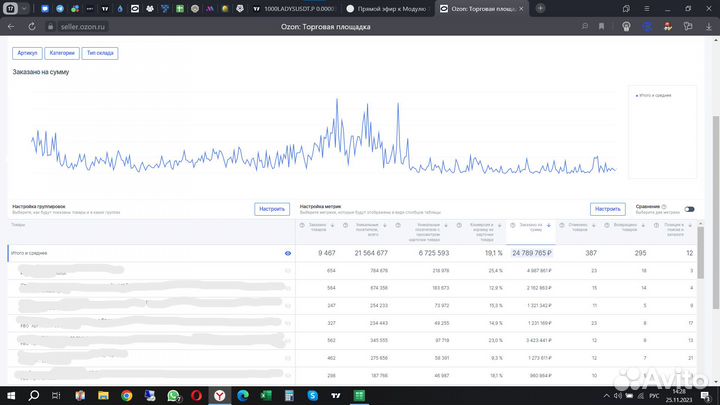Sort by Заказано товаров column arrow
This screenshot has height=405, width=720.
tap(333, 226)
